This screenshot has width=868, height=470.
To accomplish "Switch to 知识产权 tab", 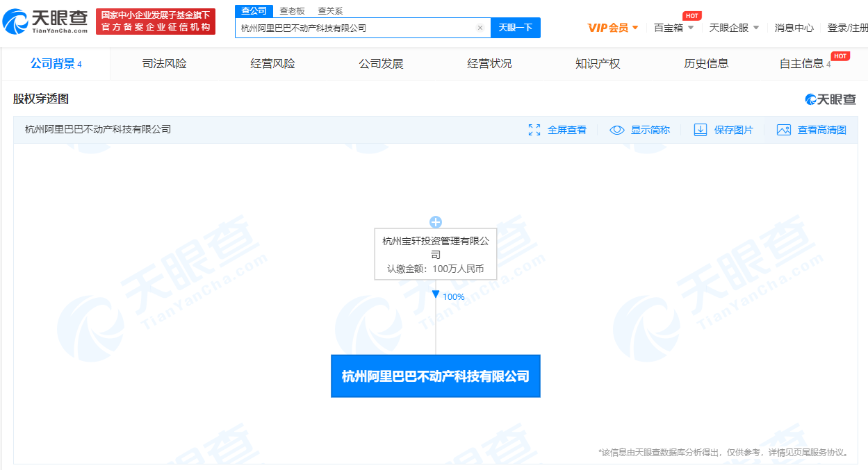I will pos(598,64).
